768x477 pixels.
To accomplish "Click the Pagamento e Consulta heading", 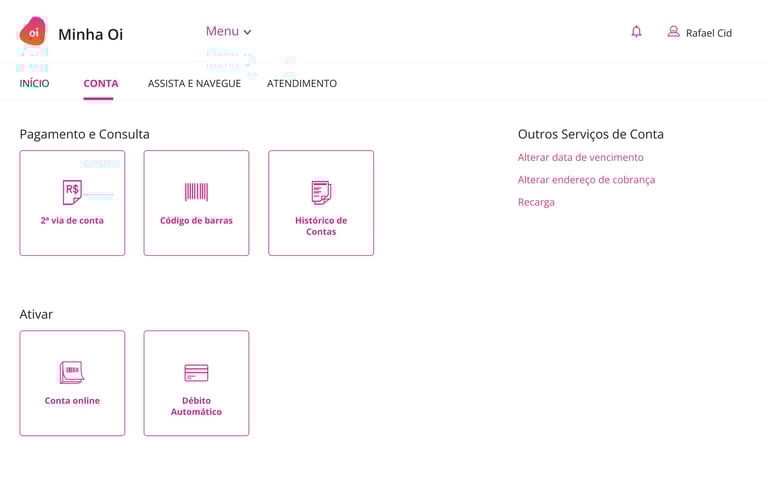I will 85,134.
